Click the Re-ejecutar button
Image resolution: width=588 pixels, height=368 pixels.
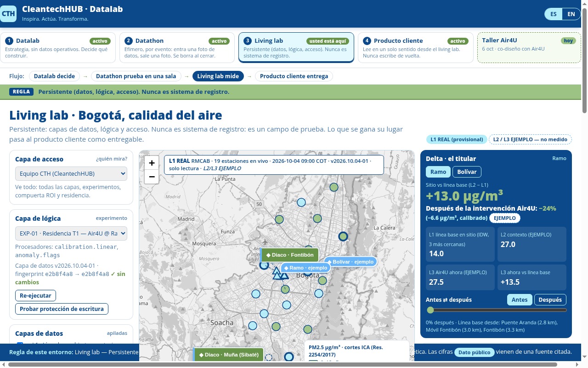click(x=36, y=295)
